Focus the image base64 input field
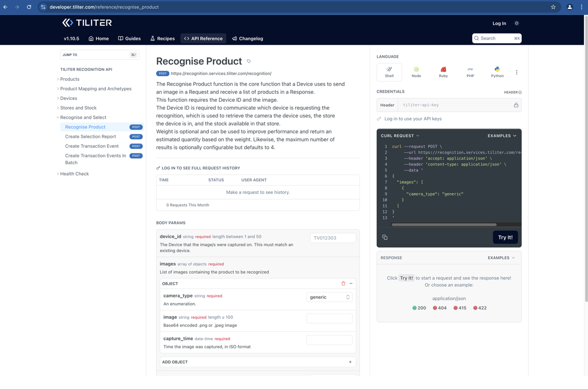The image size is (588, 389). [329, 318]
